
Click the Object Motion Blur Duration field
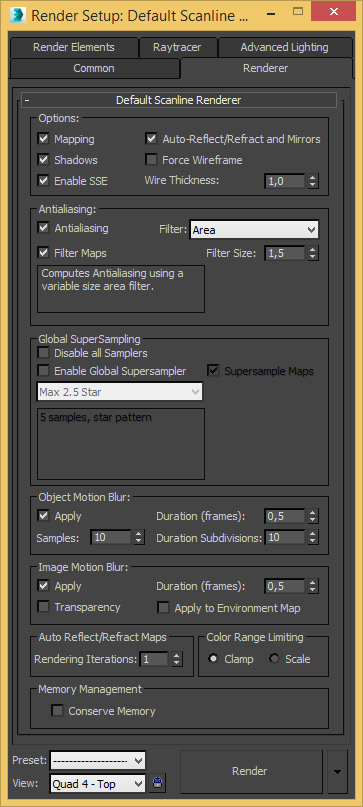pyautogui.click(x=286, y=516)
